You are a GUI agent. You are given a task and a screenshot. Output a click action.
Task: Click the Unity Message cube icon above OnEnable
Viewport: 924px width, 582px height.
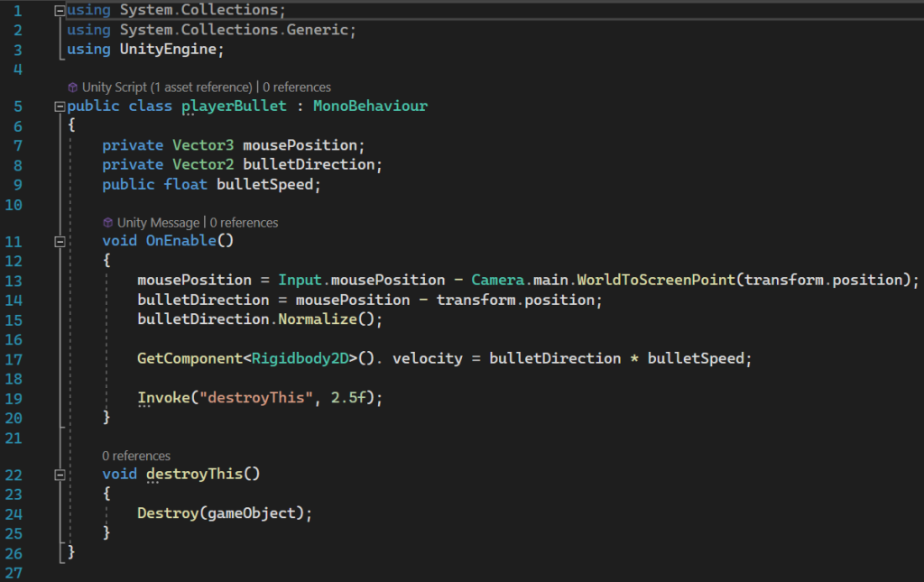coord(108,222)
